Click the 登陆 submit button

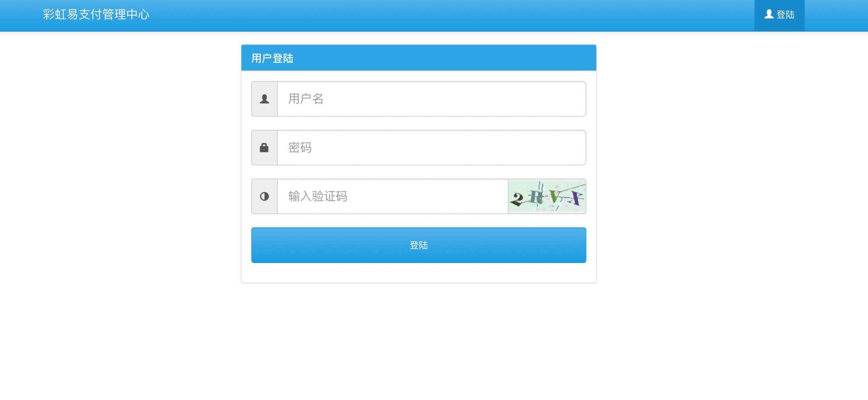point(418,245)
